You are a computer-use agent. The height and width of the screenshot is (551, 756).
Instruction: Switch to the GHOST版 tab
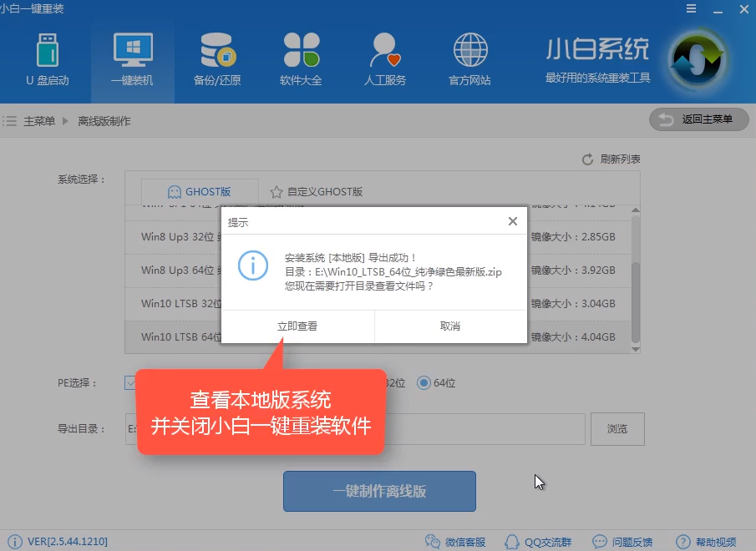pyautogui.click(x=200, y=191)
